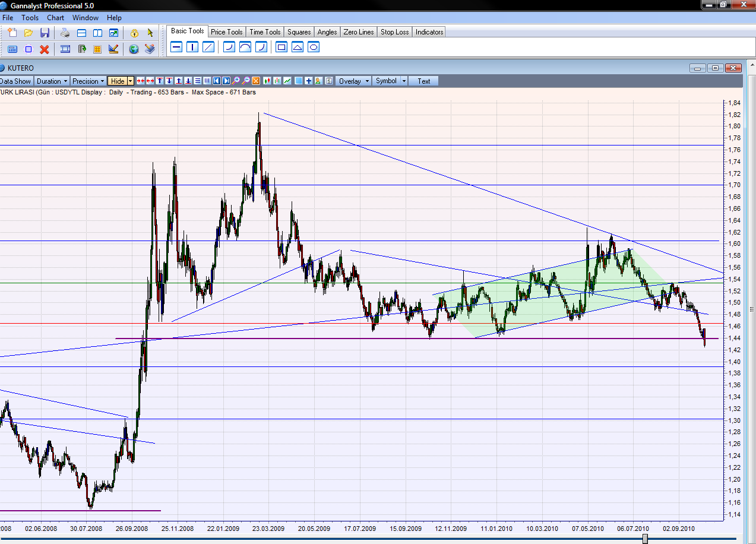Select the horizontal line drawing tool
Image resolution: width=756 pixels, height=544 pixels.
pyautogui.click(x=176, y=47)
